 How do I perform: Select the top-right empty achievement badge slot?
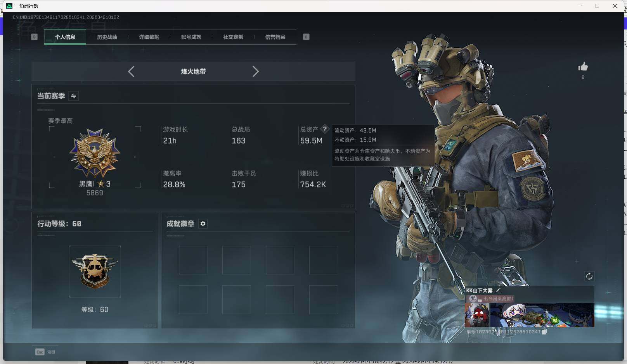[x=324, y=260]
